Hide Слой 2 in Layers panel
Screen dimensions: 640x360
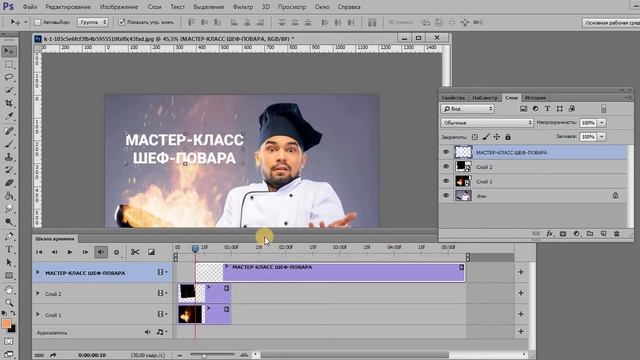[x=446, y=166]
